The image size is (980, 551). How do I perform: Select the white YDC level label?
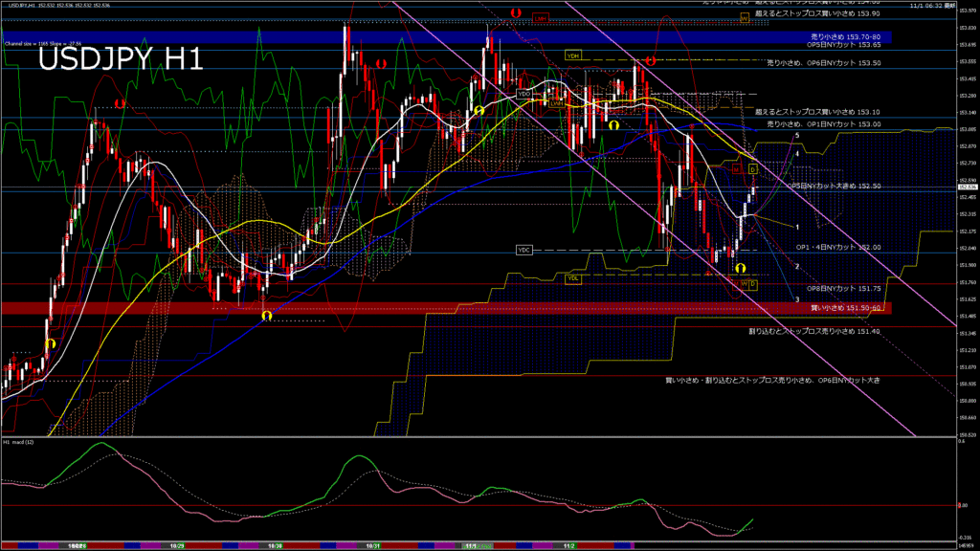(x=523, y=250)
